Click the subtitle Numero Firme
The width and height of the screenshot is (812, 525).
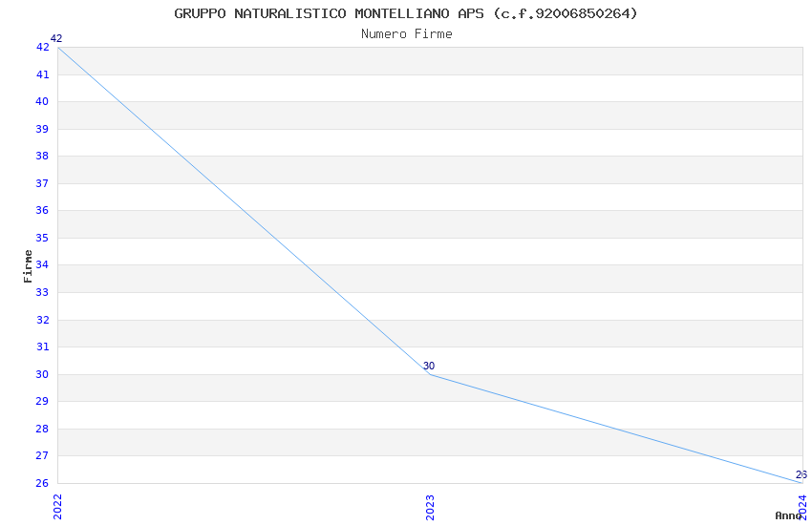(407, 34)
